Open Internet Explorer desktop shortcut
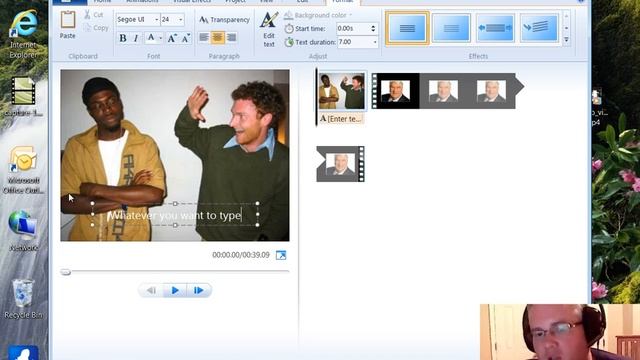Viewport: 640px width, 360px height. point(23,34)
